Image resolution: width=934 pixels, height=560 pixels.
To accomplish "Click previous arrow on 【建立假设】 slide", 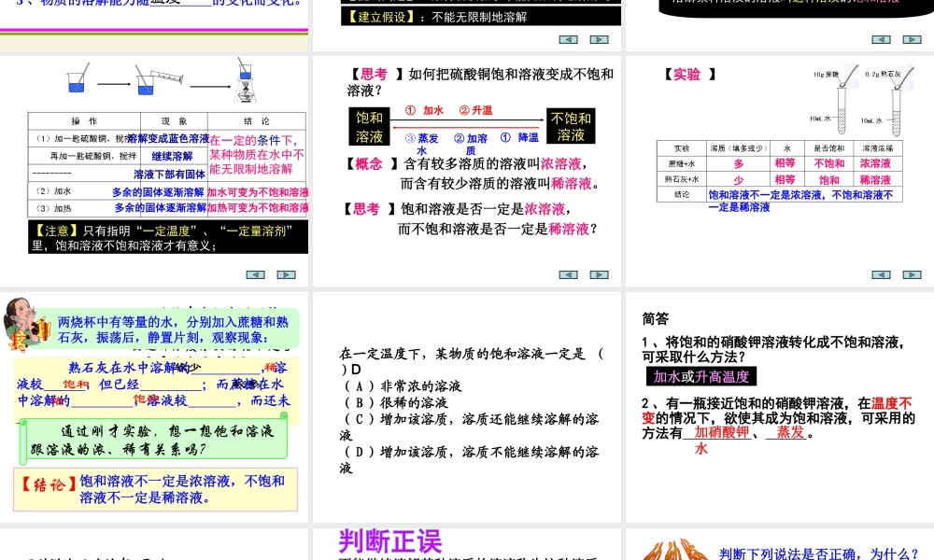I will [568, 39].
